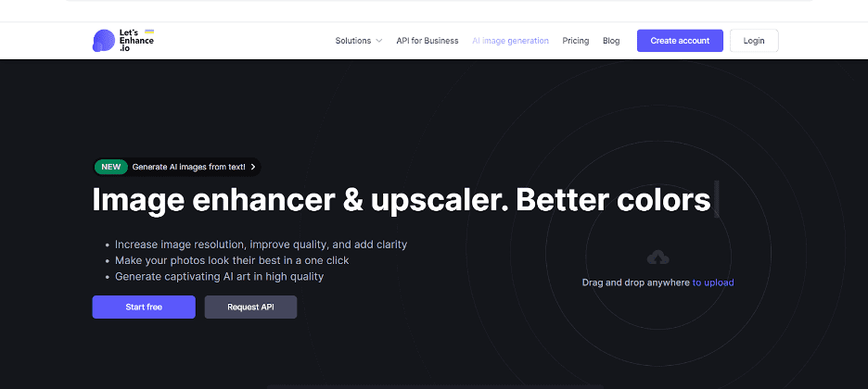Click the green NEW badge

(111, 168)
